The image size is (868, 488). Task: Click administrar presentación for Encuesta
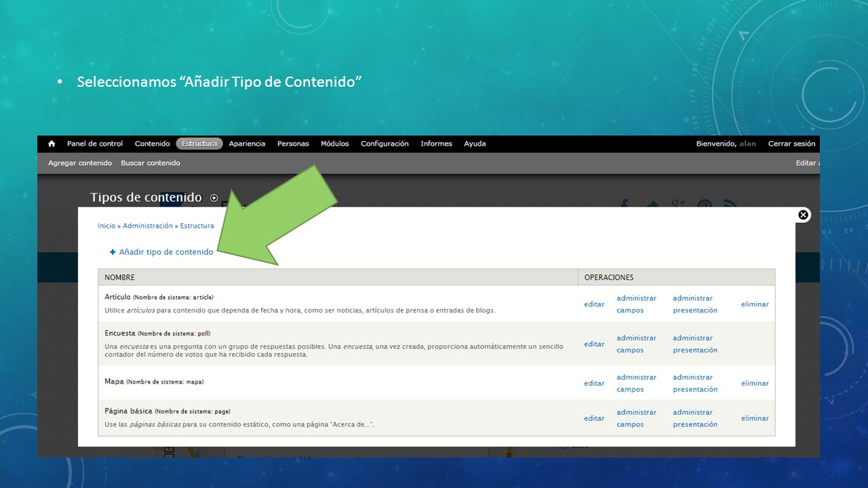(695, 344)
